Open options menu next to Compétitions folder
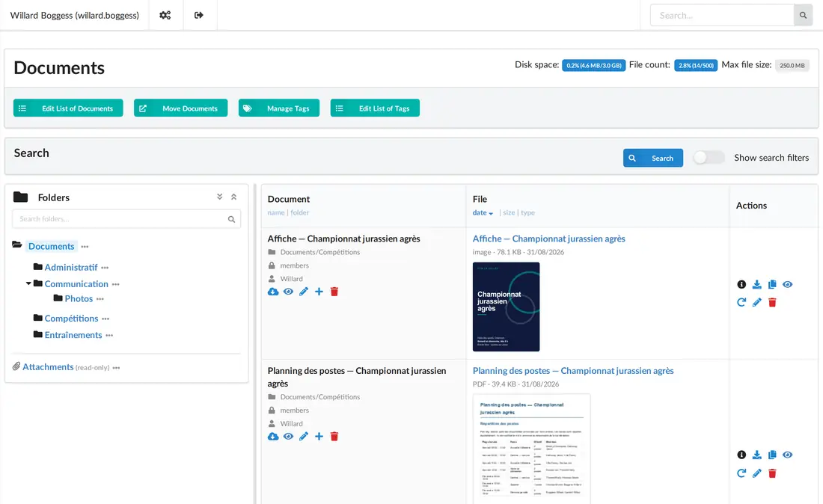The image size is (823, 504). pyautogui.click(x=105, y=319)
